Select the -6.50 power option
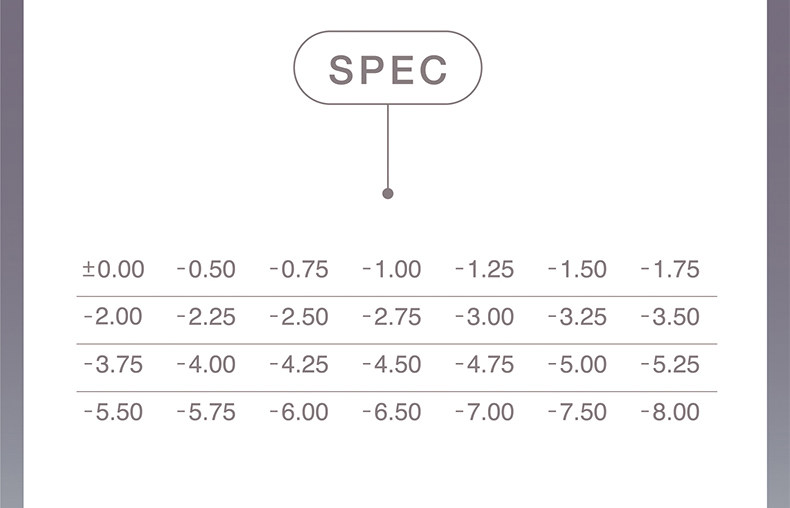The image size is (790, 508). (x=392, y=412)
